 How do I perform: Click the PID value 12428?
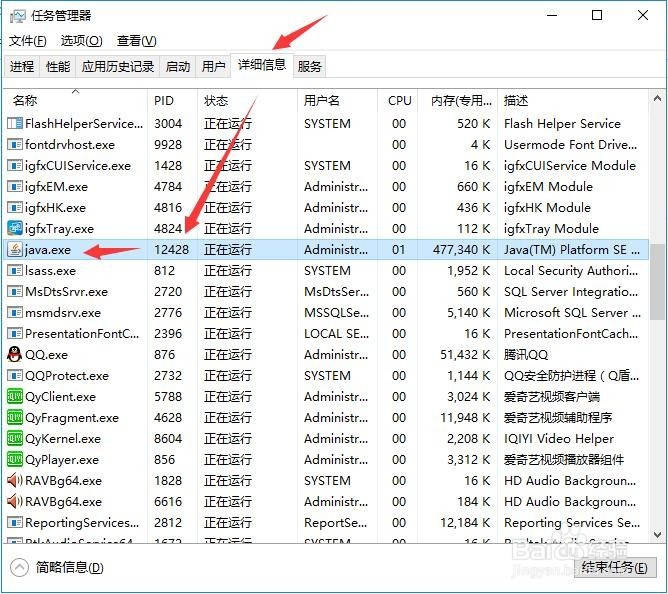tap(171, 250)
